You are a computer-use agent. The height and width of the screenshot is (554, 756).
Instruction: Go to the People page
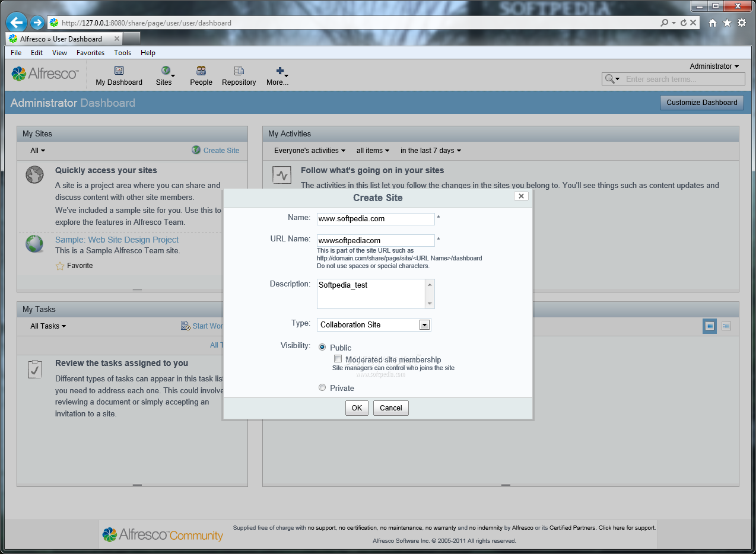tap(201, 76)
